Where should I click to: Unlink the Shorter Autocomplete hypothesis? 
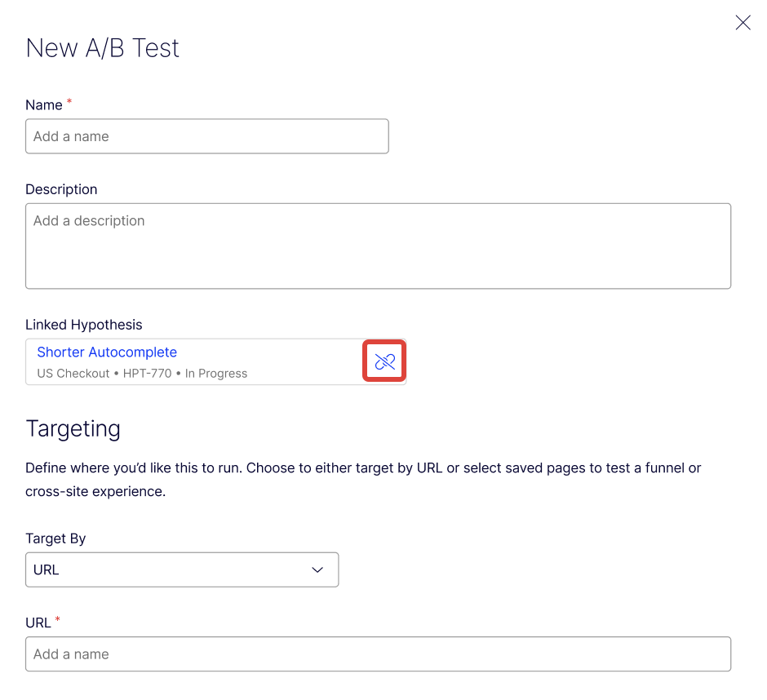pyautogui.click(x=384, y=361)
